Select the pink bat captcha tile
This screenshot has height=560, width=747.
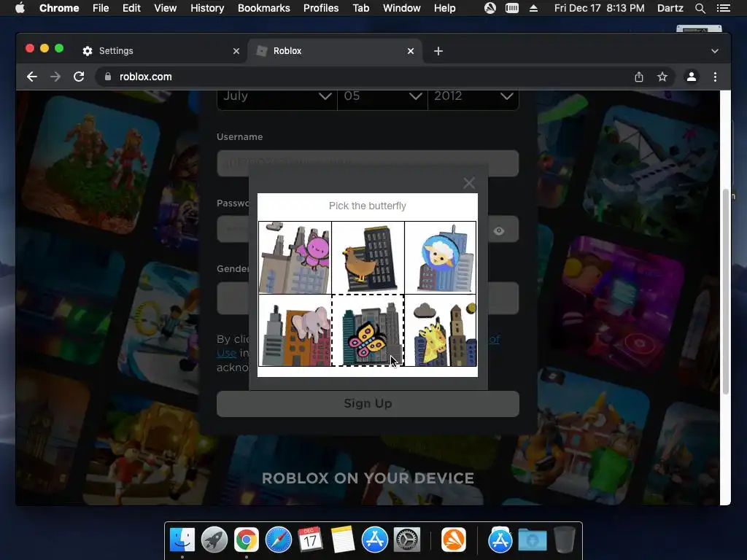pos(295,257)
